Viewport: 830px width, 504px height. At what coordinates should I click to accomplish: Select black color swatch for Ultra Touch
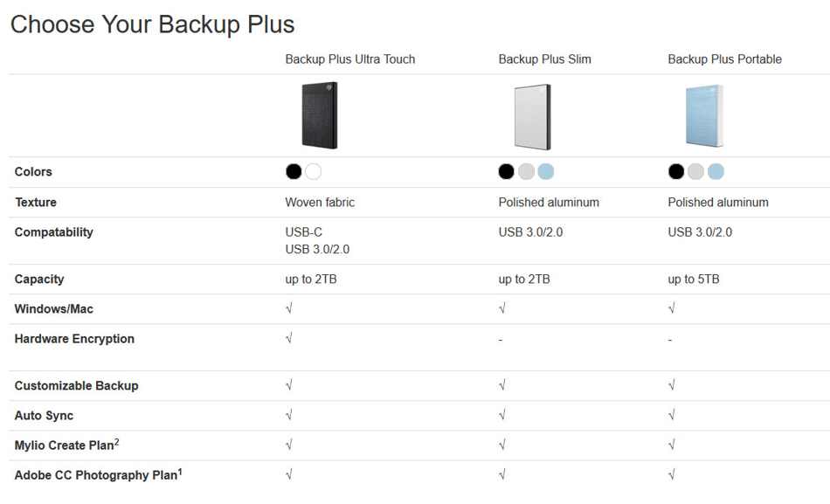pos(294,171)
